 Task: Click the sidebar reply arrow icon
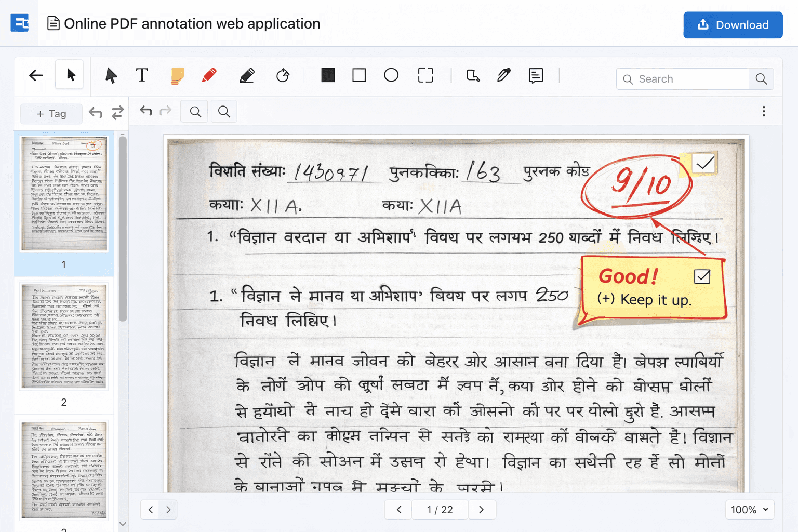pos(96,113)
